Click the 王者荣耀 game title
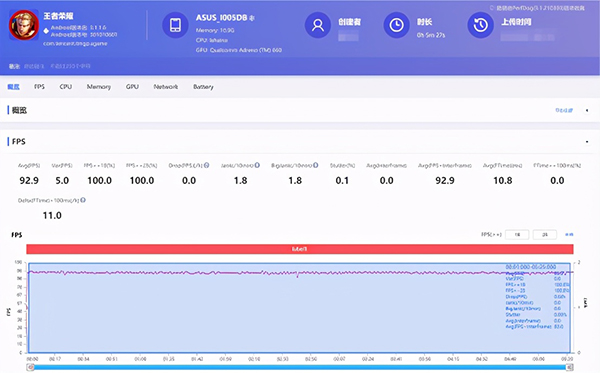 (58, 16)
